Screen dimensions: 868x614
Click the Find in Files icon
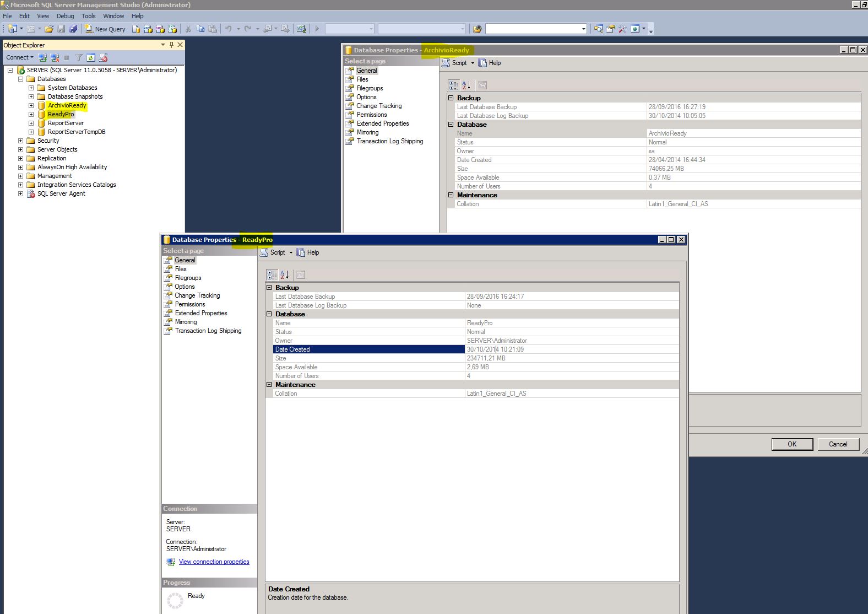[478, 29]
